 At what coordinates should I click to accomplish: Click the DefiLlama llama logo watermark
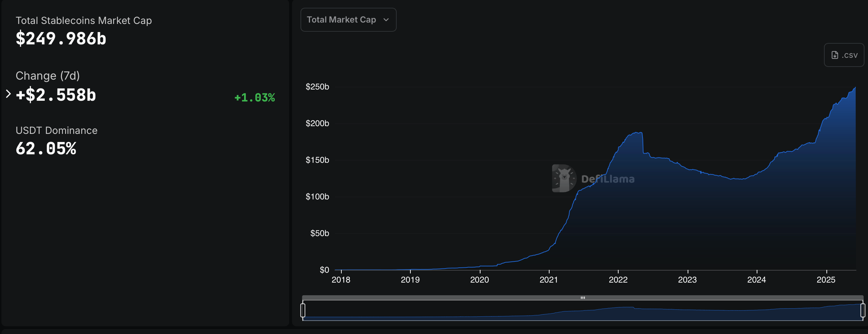point(564,178)
